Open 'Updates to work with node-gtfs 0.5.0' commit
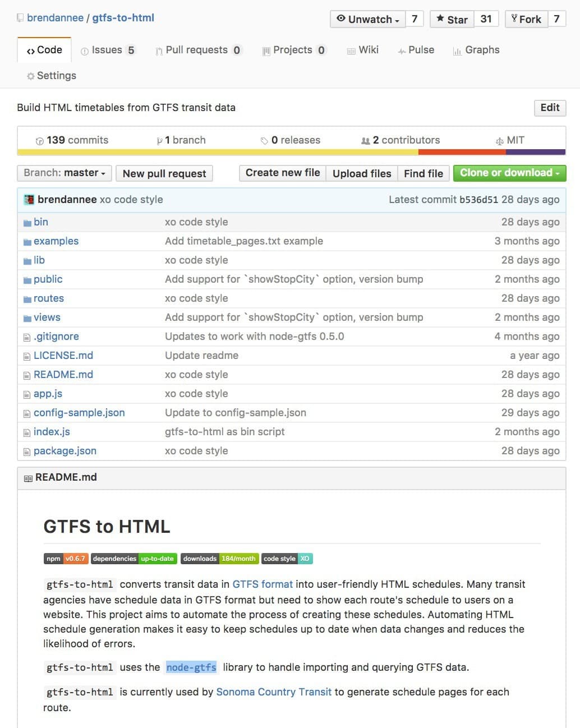Viewport: 580px width, 728px height. tap(255, 337)
